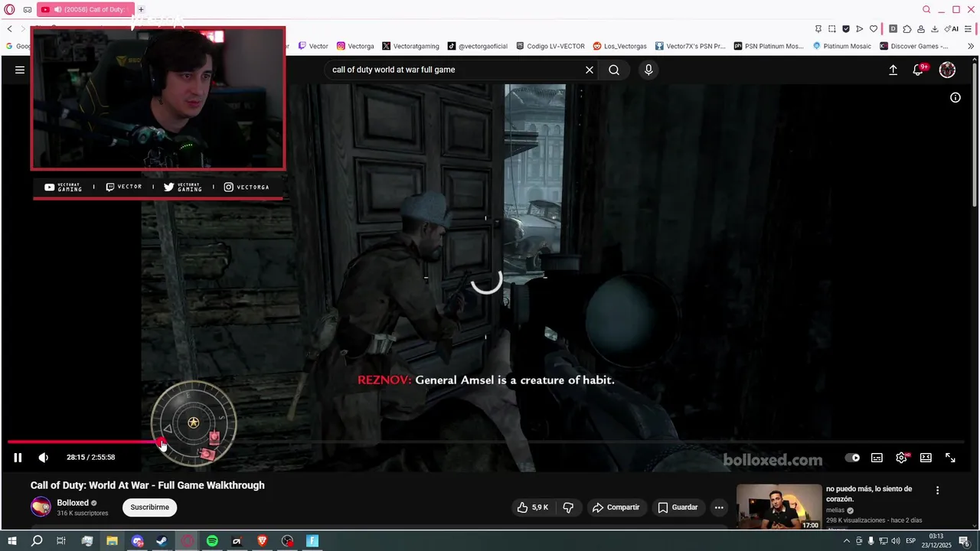Go back with the browser back arrow
Image resolution: width=980 pixels, height=551 pixels.
coord(10,28)
